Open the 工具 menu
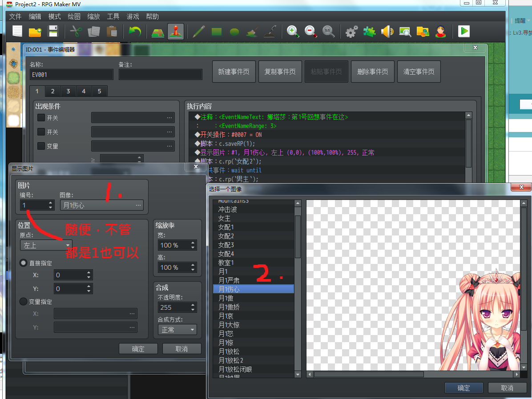Image resolution: width=532 pixels, height=399 pixels. coord(113,16)
